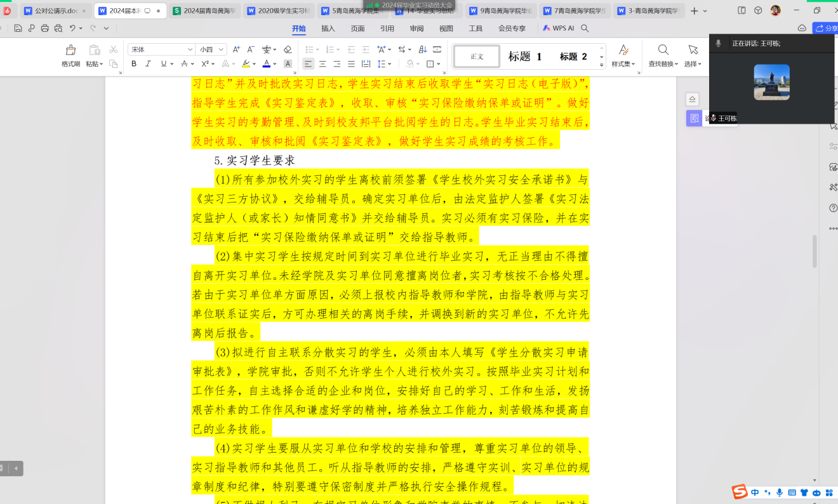Click the purple document-search sidebar button
This screenshot has width=838, height=504.
[x=694, y=118]
